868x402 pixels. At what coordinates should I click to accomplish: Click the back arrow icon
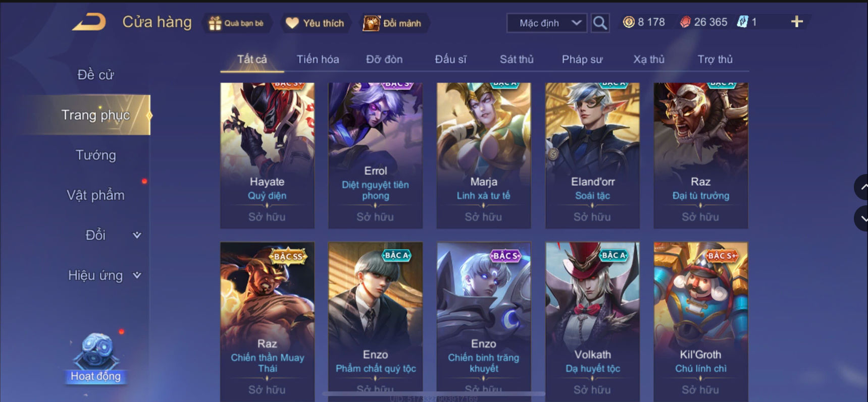[x=89, y=22]
